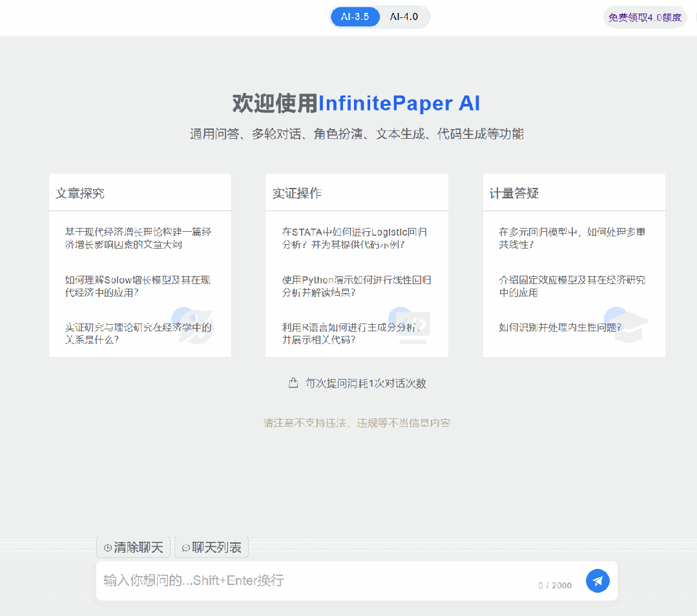Select the STATA Logistic regression prompt
This screenshot has width=697, height=616.
pos(355,238)
